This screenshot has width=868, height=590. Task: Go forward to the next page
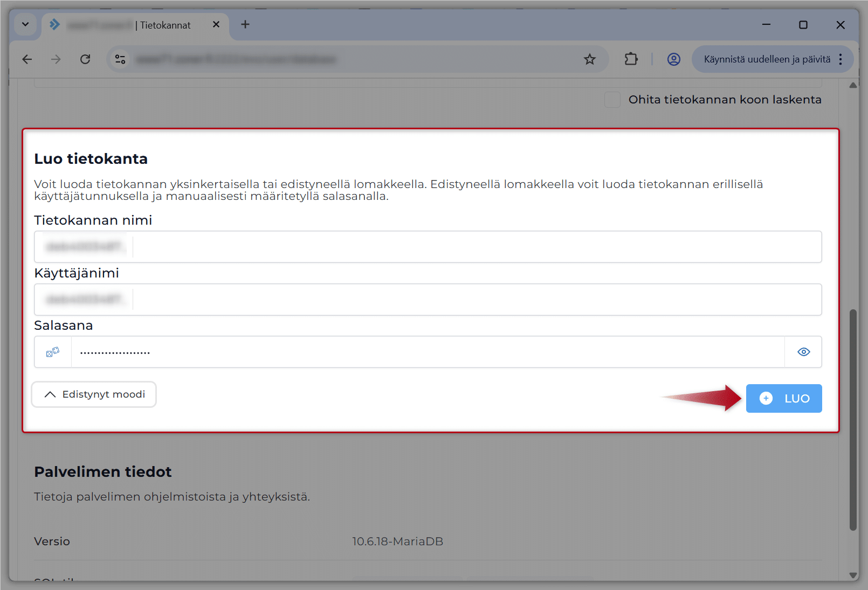[56, 59]
